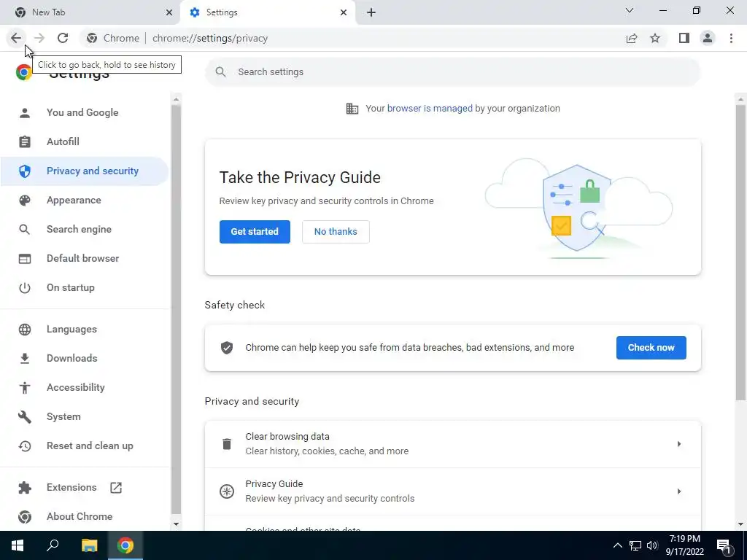This screenshot has height=560, width=747.
Task: Open On startup settings
Action: [x=84, y=287]
